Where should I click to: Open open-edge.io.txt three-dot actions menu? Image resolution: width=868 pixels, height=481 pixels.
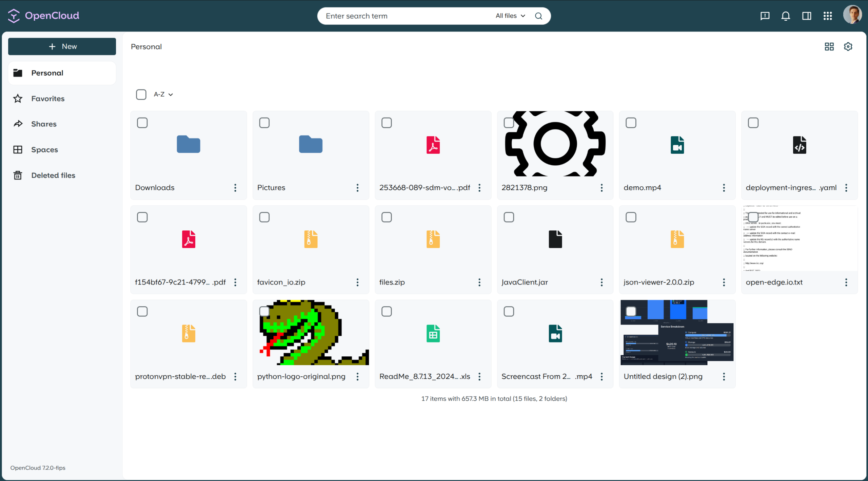coord(846,282)
